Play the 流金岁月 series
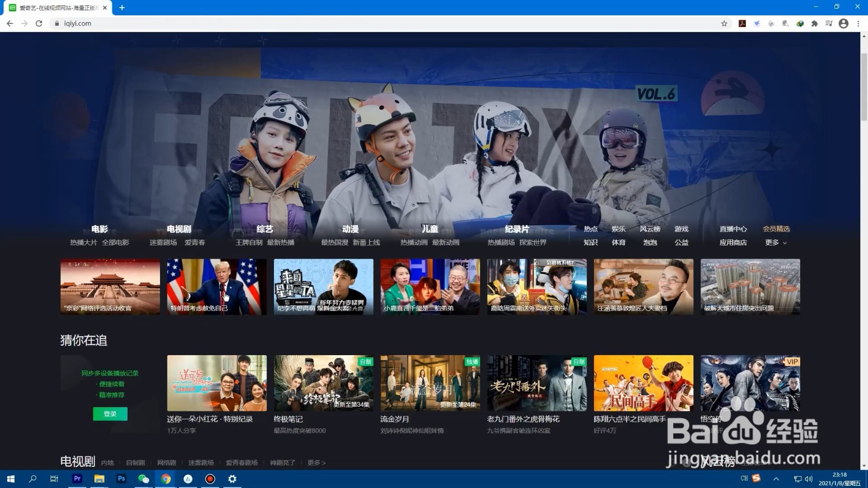The width and height of the screenshot is (868, 488). 430,383
